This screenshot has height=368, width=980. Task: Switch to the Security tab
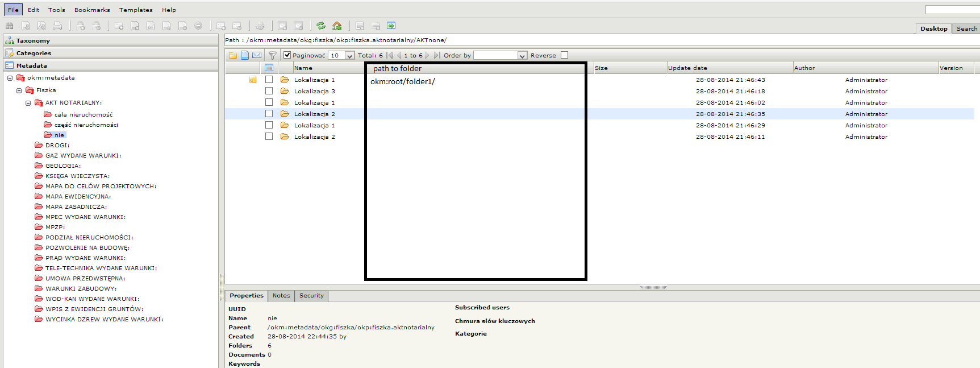coord(311,296)
